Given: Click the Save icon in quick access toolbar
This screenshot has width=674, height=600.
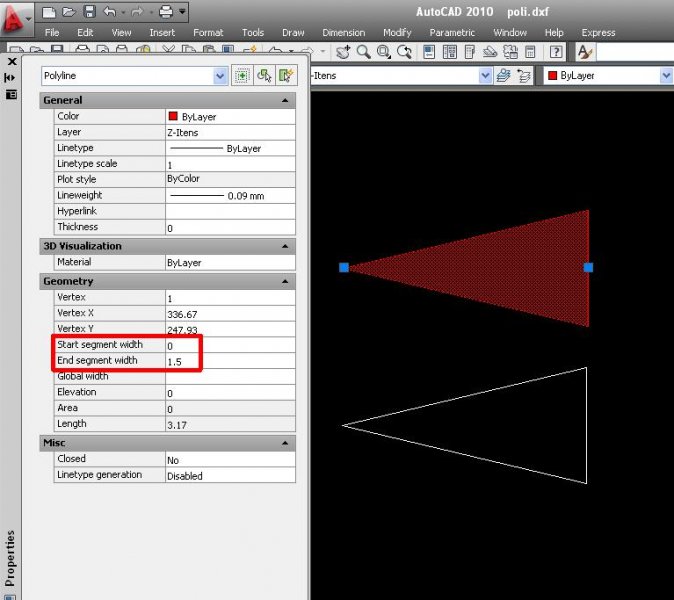Looking at the screenshot, I should coord(89,12).
